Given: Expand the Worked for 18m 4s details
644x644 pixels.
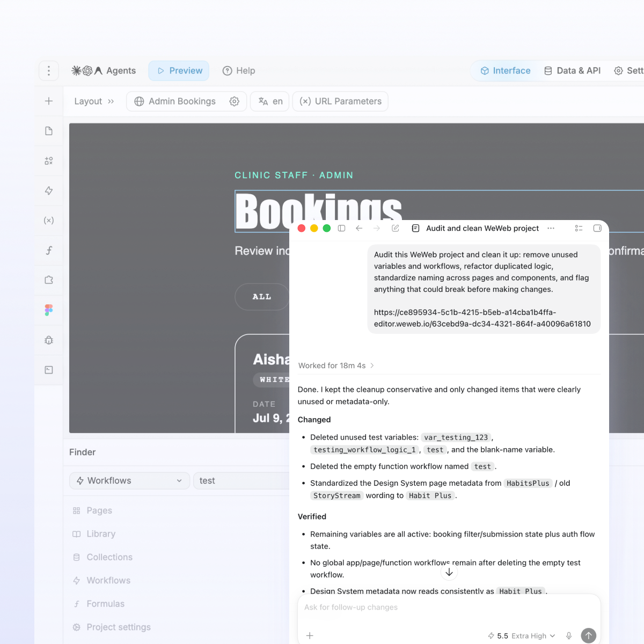Looking at the screenshot, I should [336, 365].
